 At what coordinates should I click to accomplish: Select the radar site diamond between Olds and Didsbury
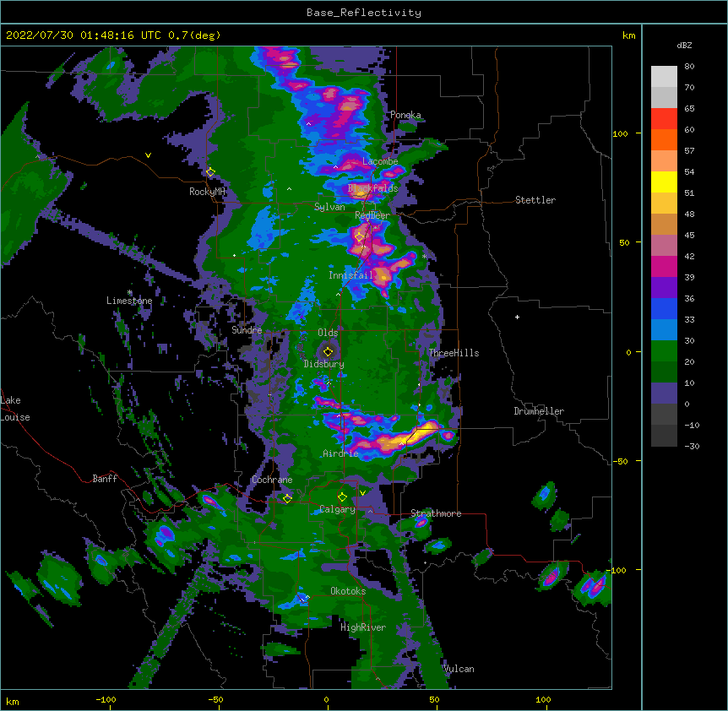(329, 351)
